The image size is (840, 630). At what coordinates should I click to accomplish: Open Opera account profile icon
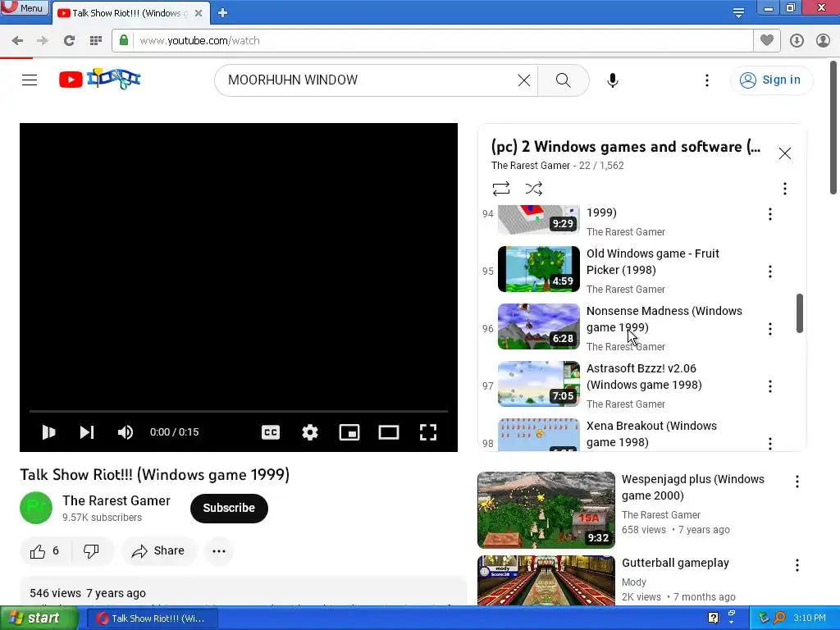(823, 41)
